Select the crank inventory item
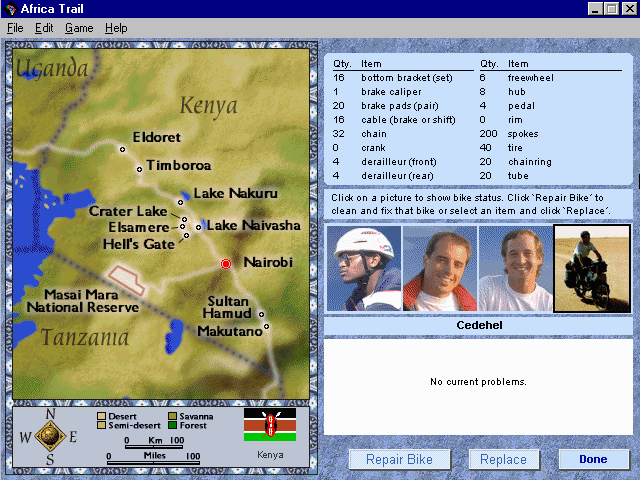Viewport: 640px width, 480px height. click(403, 148)
